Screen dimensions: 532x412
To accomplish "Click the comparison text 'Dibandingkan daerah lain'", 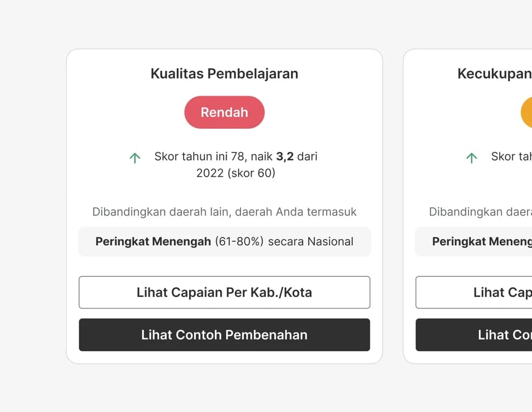I will click(224, 211).
